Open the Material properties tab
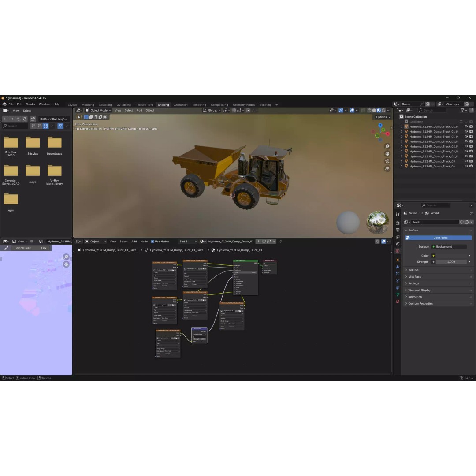476x476 pixels. 398,301
